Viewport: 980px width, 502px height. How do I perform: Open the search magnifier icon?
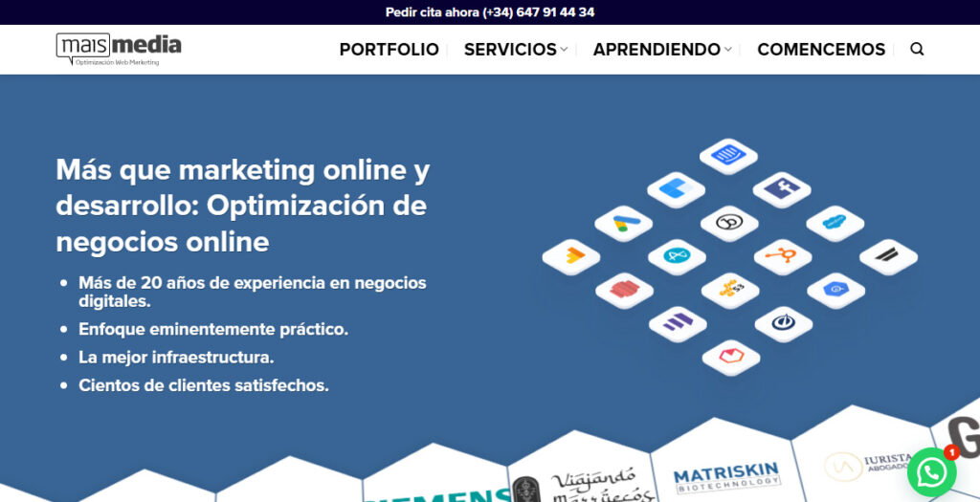917,50
